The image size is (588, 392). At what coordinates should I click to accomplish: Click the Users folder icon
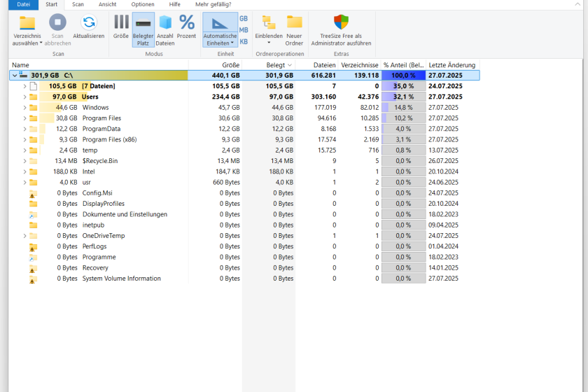tap(34, 97)
